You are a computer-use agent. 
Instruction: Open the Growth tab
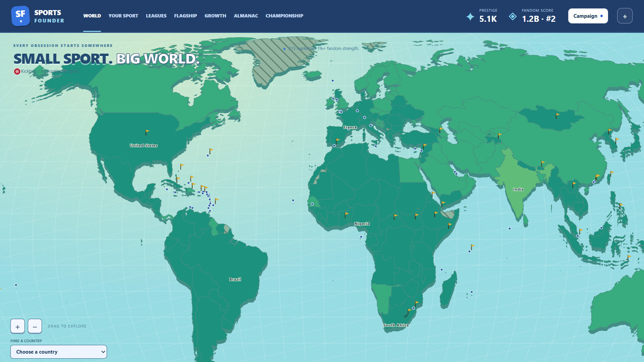click(215, 16)
